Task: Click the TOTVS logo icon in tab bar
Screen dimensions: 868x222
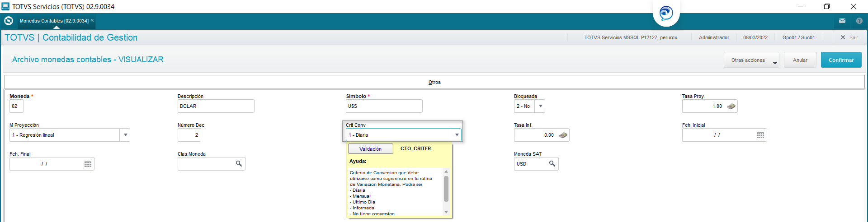Action: (9, 21)
